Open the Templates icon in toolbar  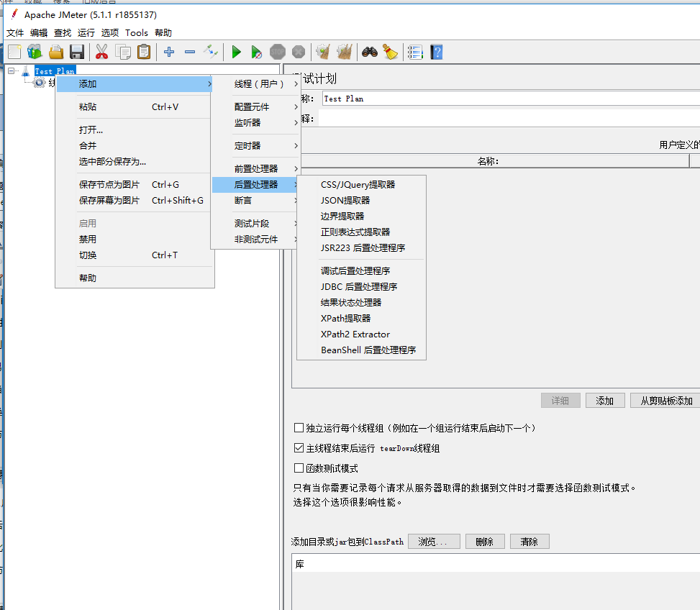[35, 53]
